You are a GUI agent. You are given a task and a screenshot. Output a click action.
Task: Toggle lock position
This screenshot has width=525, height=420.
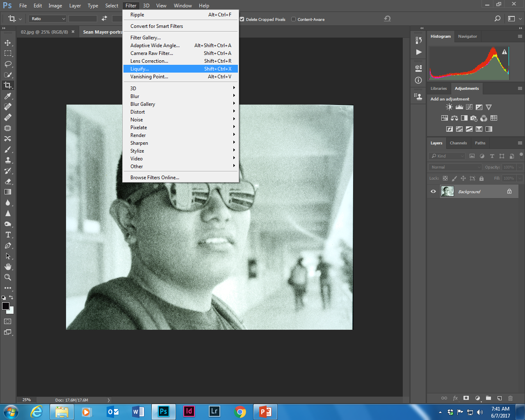(463, 178)
